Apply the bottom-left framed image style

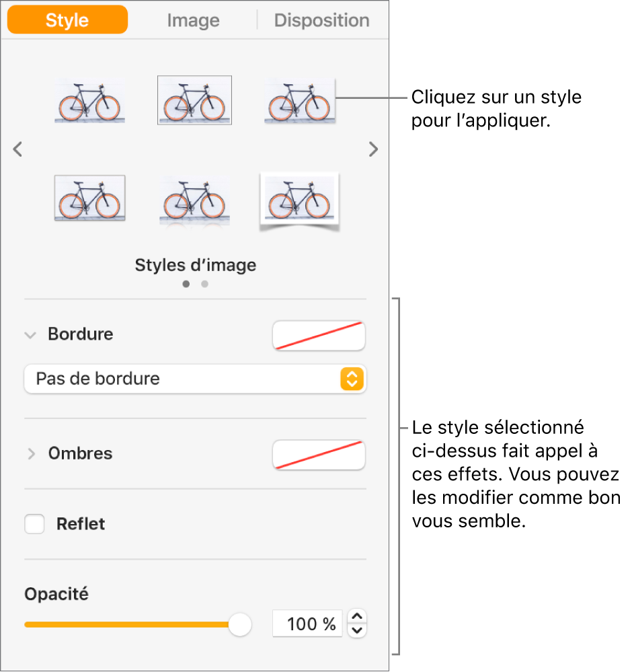click(89, 198)
